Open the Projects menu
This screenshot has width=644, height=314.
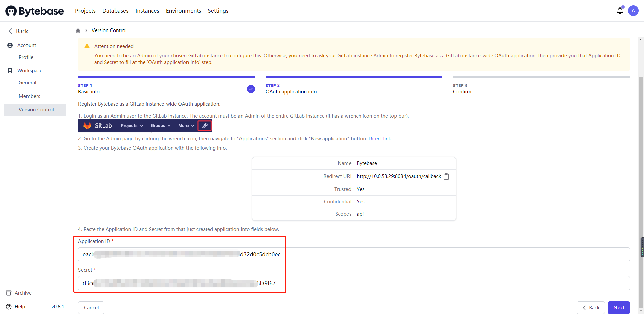pyautogui.click(x=85, y=11)
